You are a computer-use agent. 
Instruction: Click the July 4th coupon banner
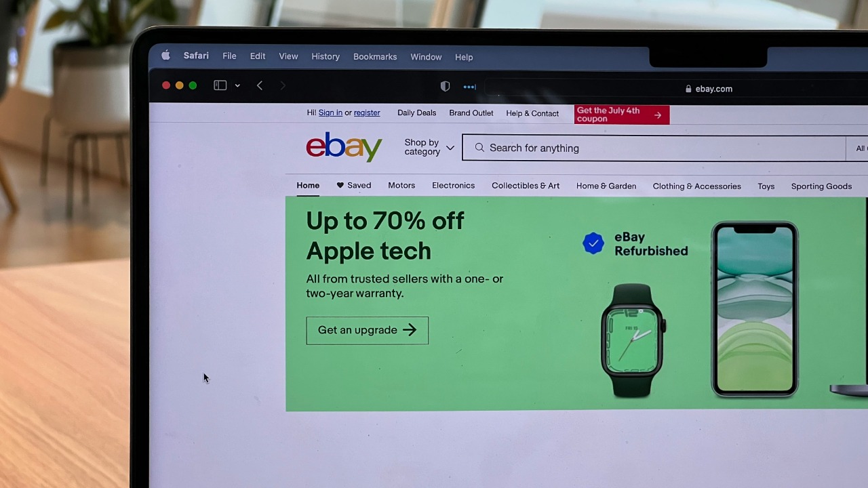pos(622,115)
